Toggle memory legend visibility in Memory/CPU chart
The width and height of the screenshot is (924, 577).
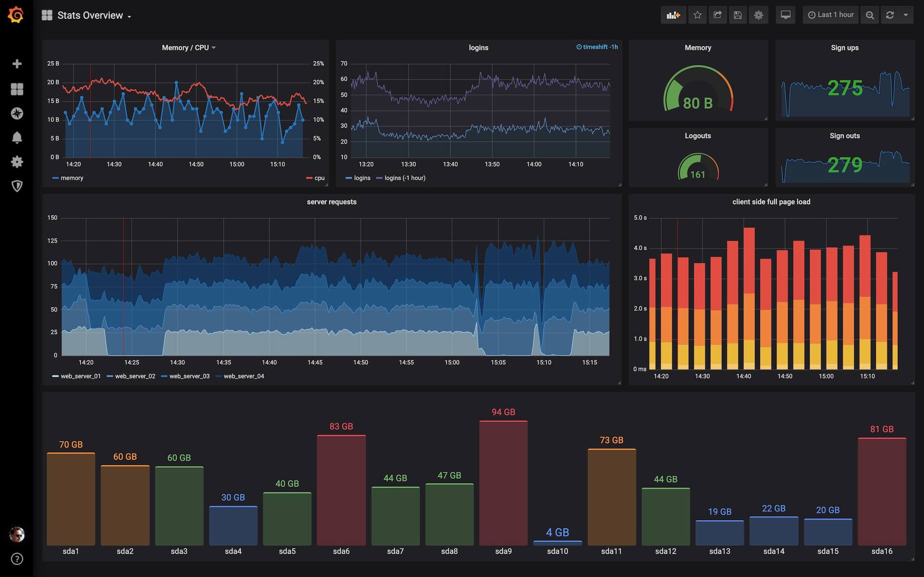72,178
